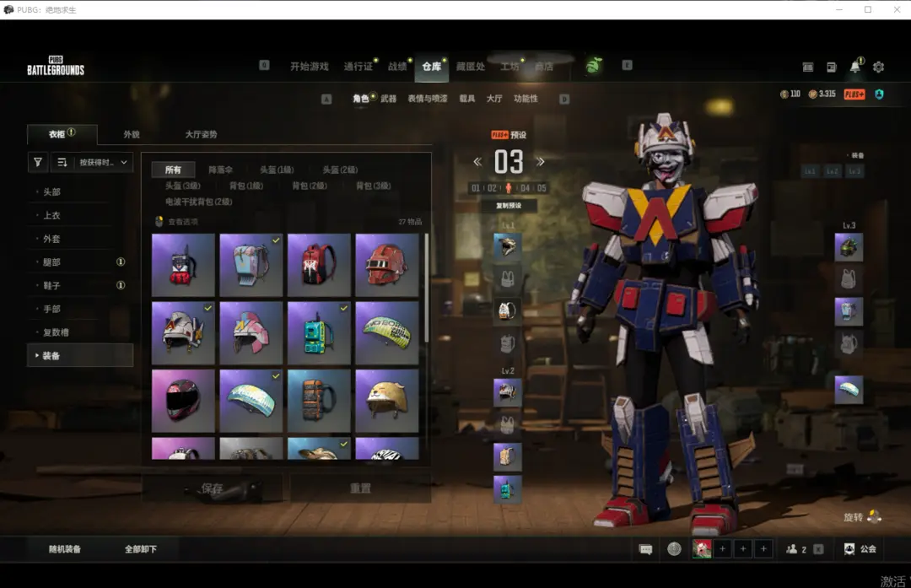
Task: Open the settings gear icon
Action: [x=878, y=67]
